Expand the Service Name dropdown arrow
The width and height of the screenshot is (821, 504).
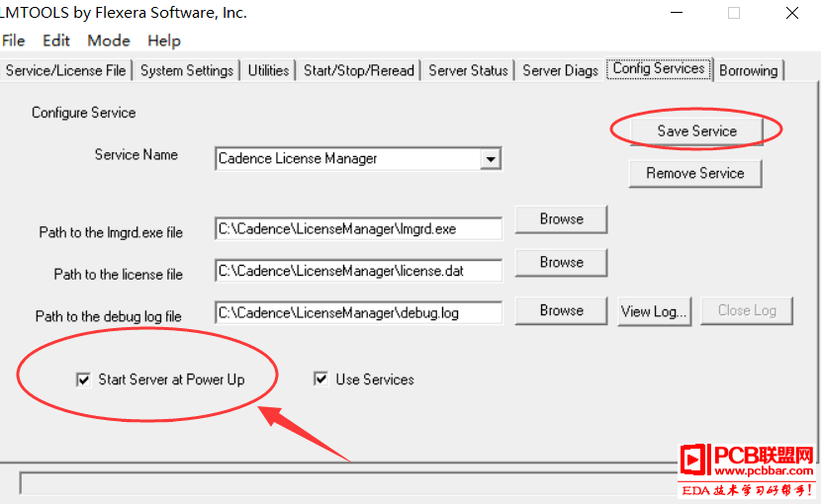point(491,158)
